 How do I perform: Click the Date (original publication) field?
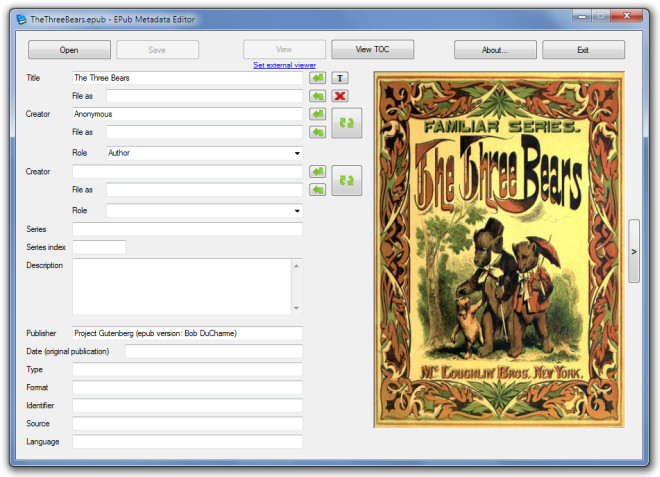[x=214, y=352]
